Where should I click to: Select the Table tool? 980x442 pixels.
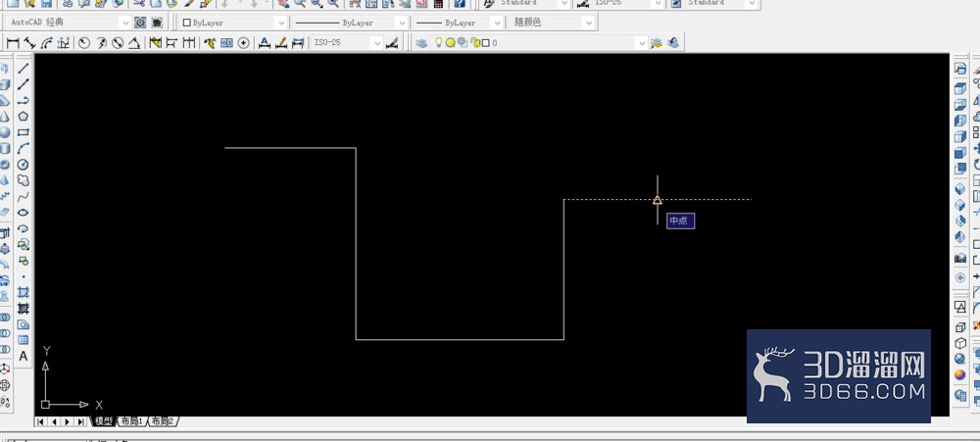(x=24, y=340)
